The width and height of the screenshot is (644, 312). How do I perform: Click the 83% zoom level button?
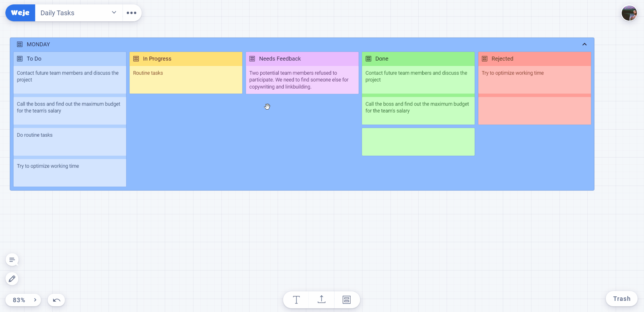click(x=19, y=300)
